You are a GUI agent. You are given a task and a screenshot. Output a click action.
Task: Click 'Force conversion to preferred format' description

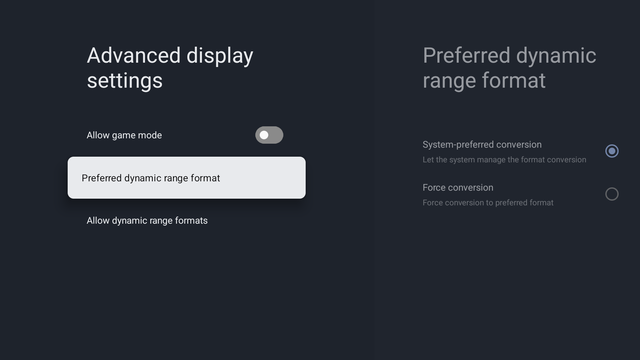pyautogui.click(x=488, y=202)
